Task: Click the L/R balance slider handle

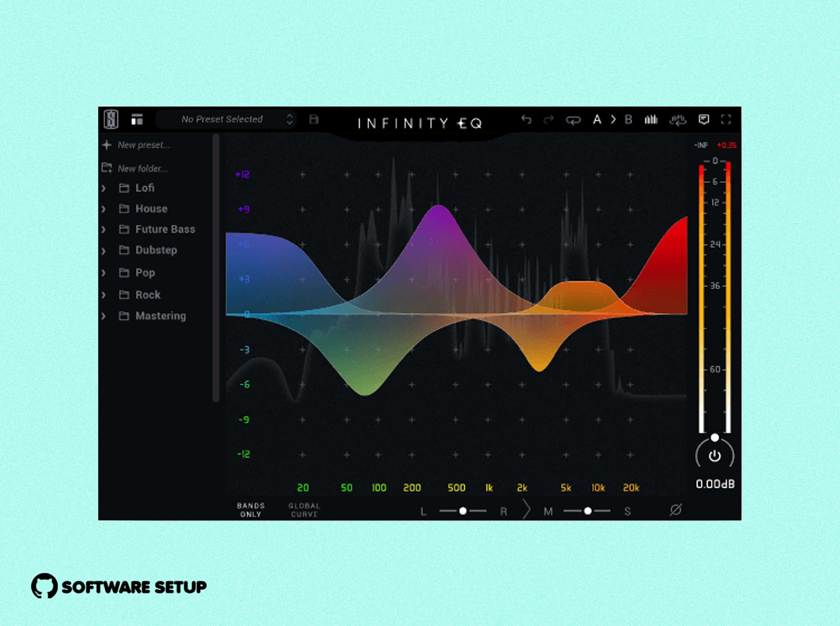Action: (x=463, y=511)
